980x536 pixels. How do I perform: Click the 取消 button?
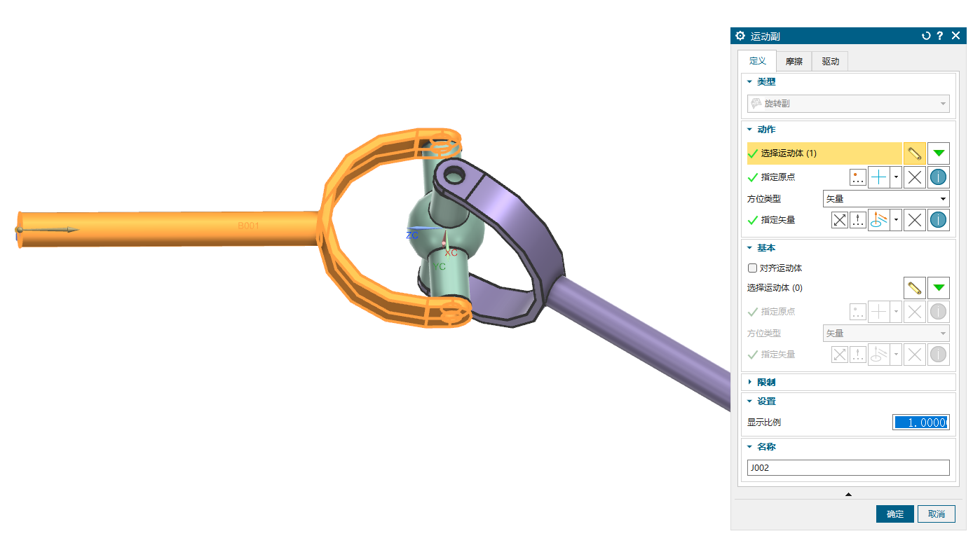pos(937,514)
